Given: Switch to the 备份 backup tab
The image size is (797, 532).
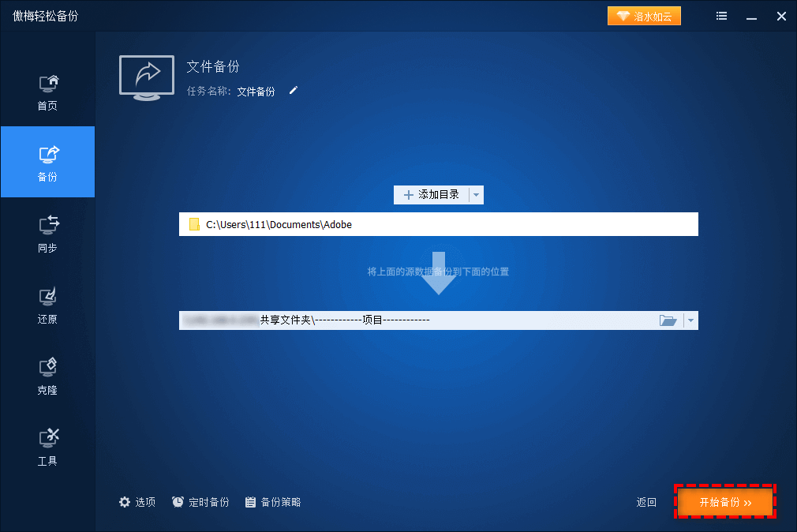Looking at the screenshot, I should (x=47, y=162).
